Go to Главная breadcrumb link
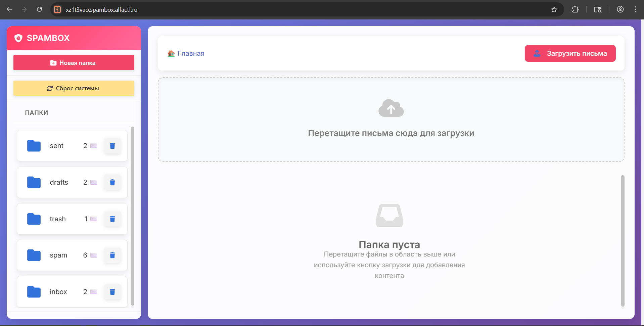 190,53
